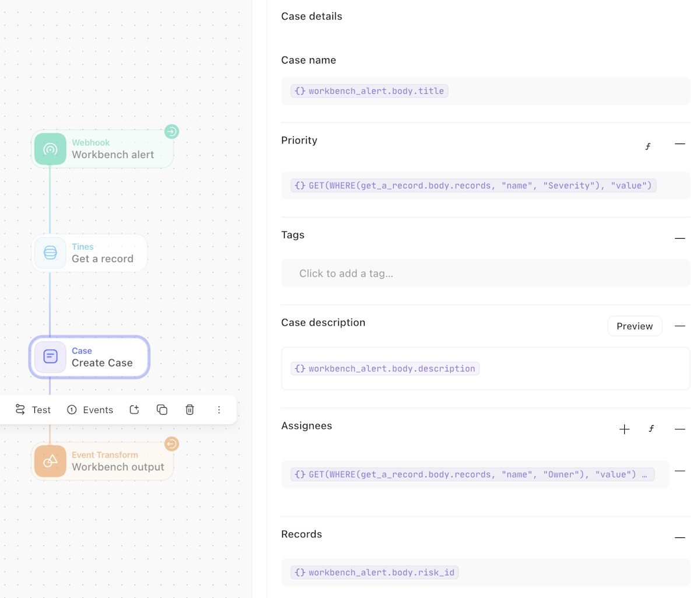The width and height of the screenshot is (700, 598).
Task: Duplicate the action using copy icon
Action: click(162, 410)
